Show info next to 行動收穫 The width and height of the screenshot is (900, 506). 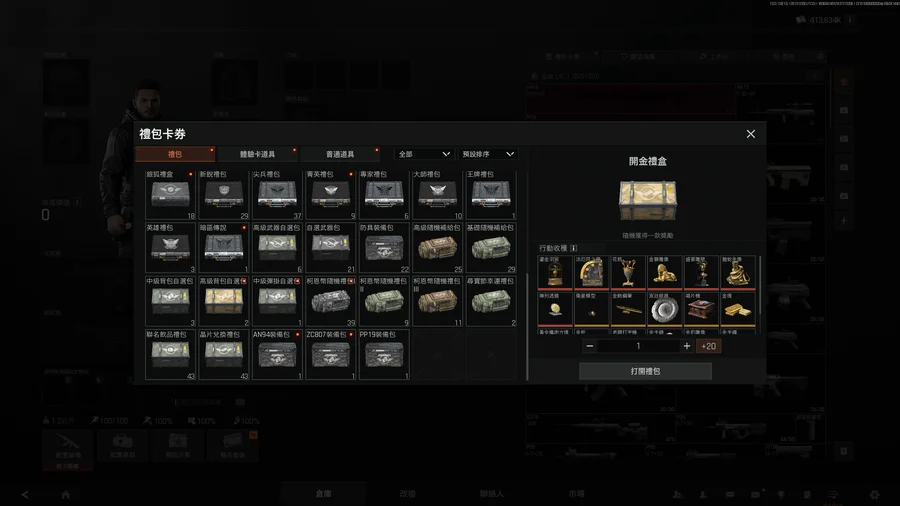pos(574,248)
